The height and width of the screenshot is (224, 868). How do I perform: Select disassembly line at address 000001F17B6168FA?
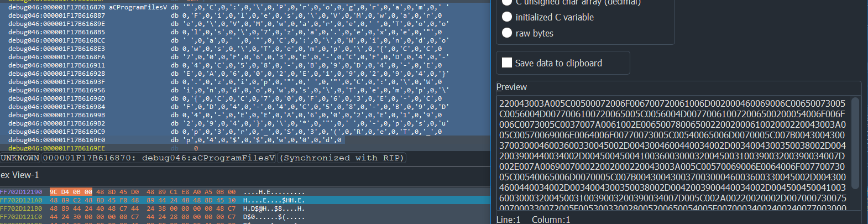pos(244,57)
